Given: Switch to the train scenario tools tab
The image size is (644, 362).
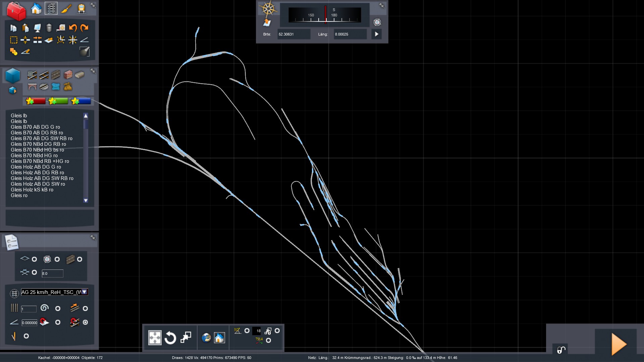Looking at the screenshot, I should tap(81, 9).
